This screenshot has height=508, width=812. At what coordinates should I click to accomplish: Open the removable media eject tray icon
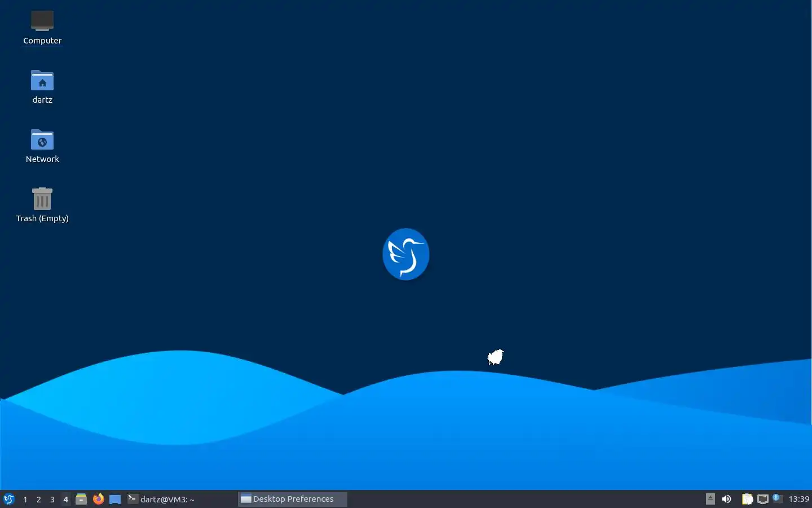point(710,499)
